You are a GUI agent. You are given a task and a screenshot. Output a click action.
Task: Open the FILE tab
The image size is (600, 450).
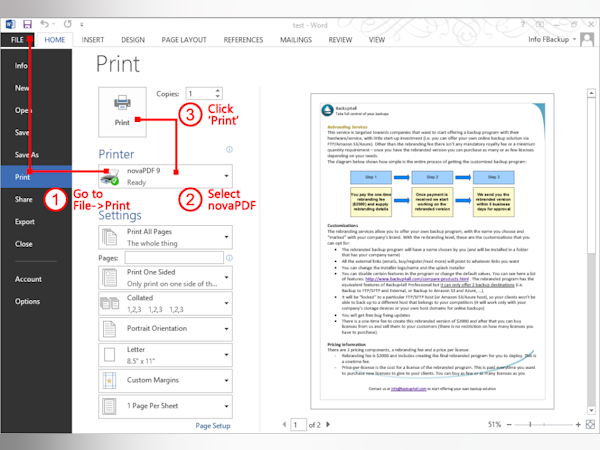(17, 40)
